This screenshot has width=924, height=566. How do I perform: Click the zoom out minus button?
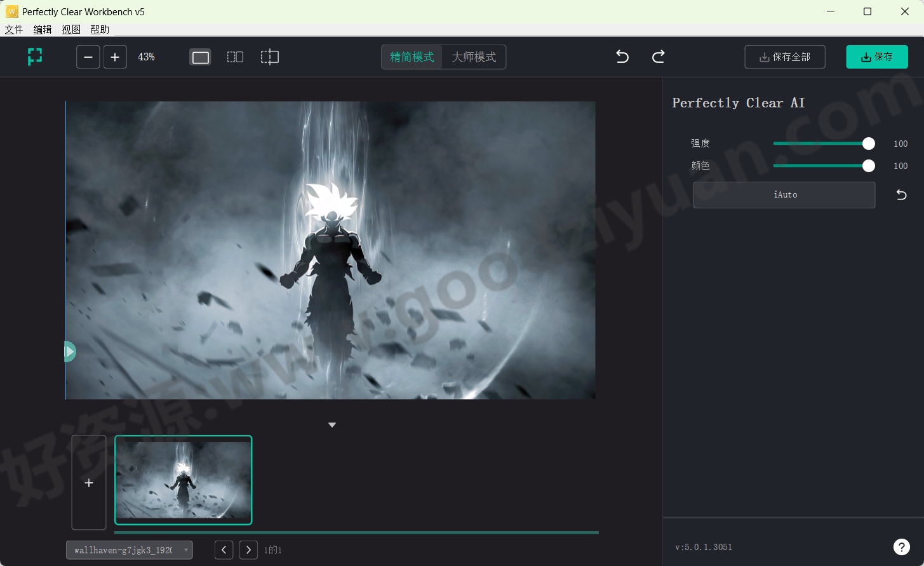click(88, 57)
